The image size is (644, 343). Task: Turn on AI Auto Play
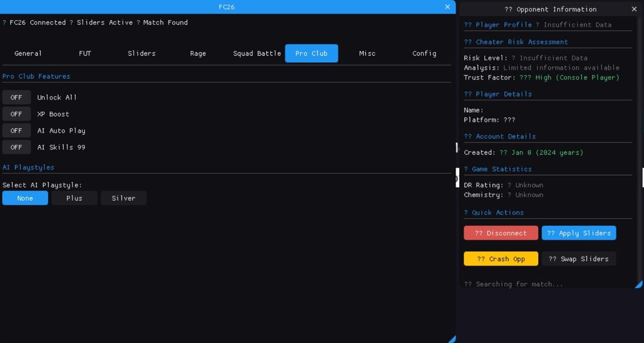click(x=17, y=131)
